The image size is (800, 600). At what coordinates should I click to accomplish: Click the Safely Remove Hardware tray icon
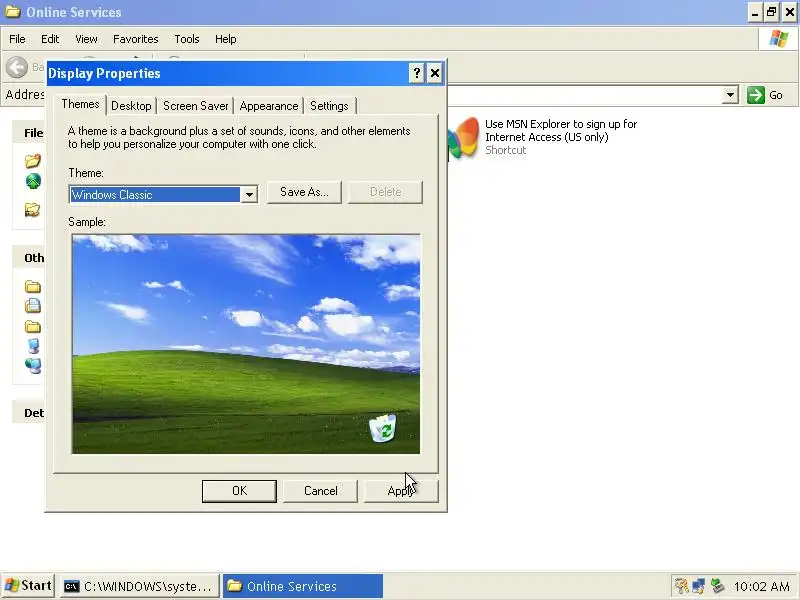click(x=717, y=586)
